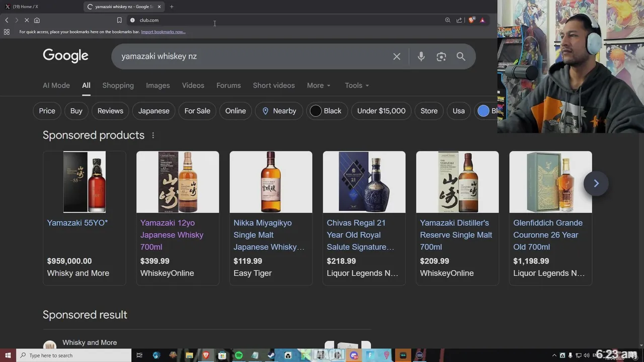The width and height of the screenshot is (644, 362).
Task: Stop page loading with X button
Action: pos(27,20)
